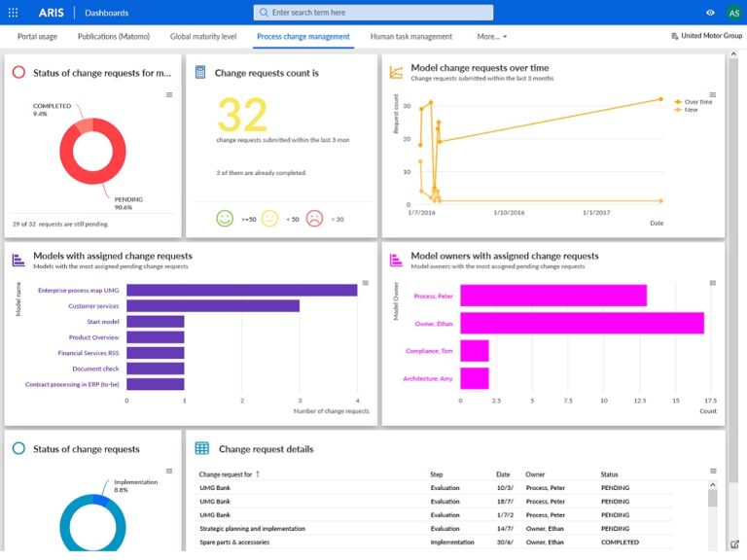Open hamburger menu on status donut widget
747x560 pixels.
pos(169,94)
